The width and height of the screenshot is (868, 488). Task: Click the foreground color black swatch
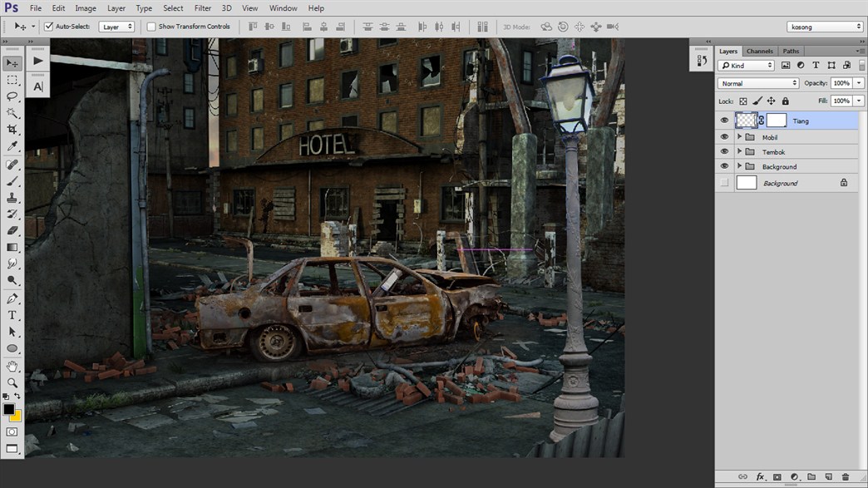click(9, 409)
